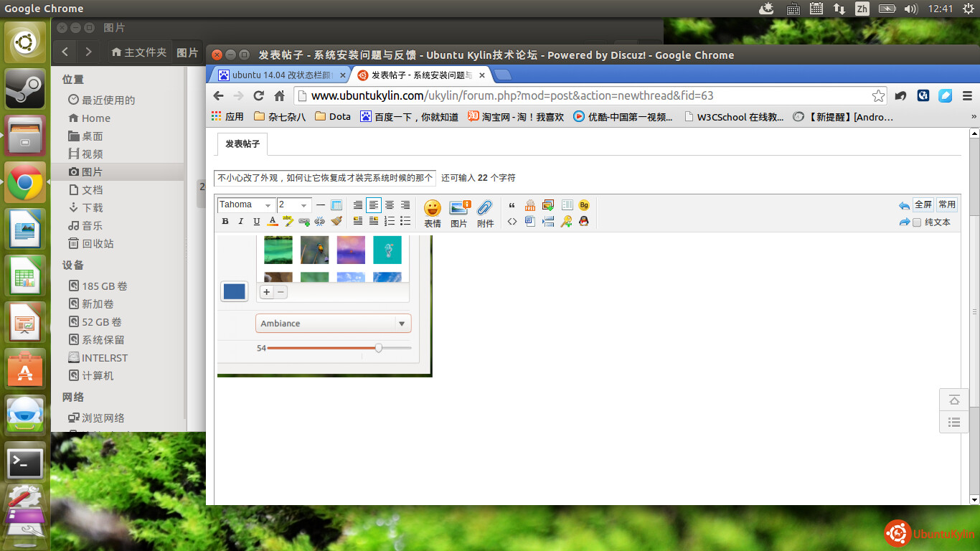Insert code using the angle brackets icon

tap(512, 222)
